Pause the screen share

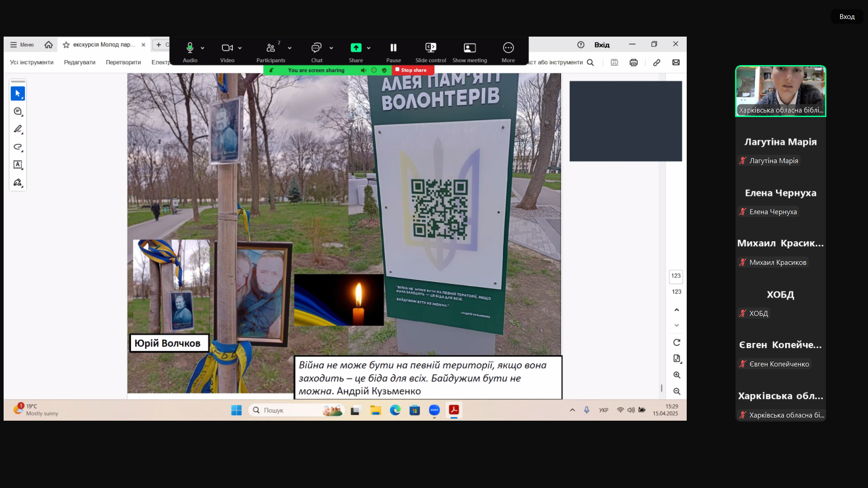pos(393,52)
